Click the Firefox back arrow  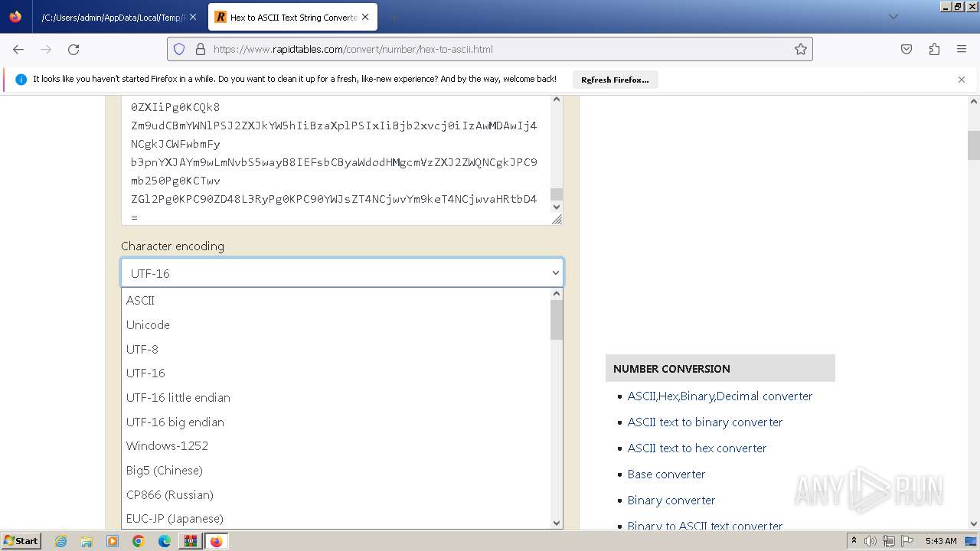18,49
